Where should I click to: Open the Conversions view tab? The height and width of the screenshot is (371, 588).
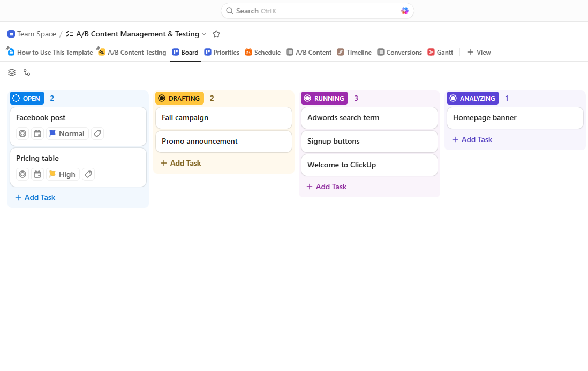399,52
